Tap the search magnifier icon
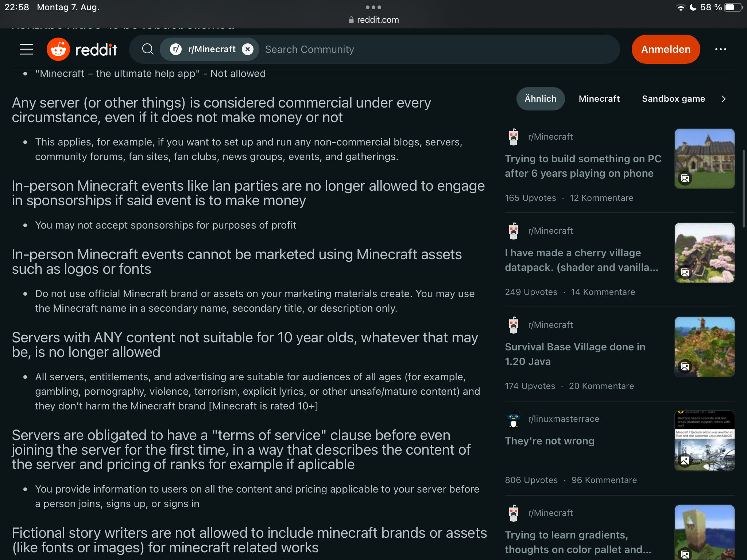 coord(148,49)
